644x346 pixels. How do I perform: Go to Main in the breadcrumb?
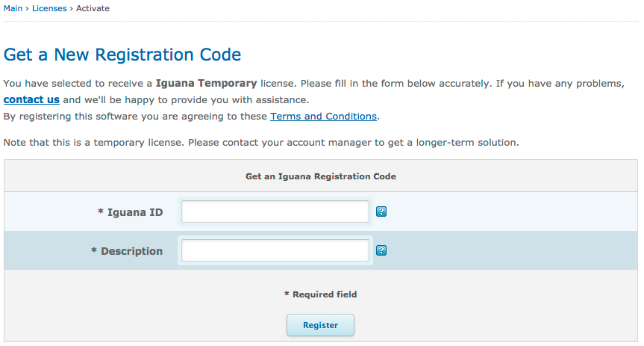pyautogui.click(x=13, y=8)
